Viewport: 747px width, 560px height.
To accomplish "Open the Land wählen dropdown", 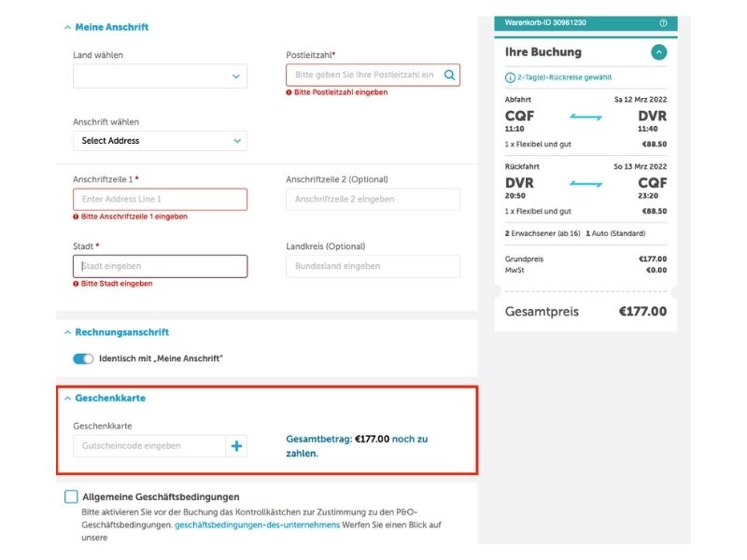I will point(160,76).
